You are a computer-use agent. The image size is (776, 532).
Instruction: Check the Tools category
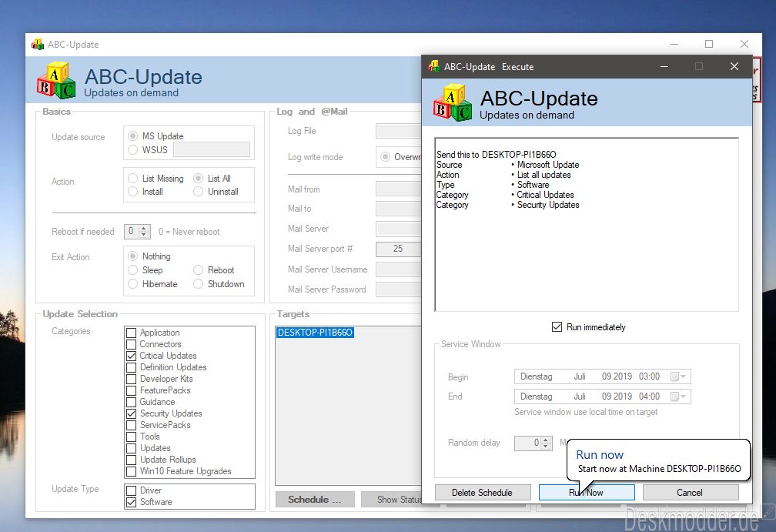131,437
